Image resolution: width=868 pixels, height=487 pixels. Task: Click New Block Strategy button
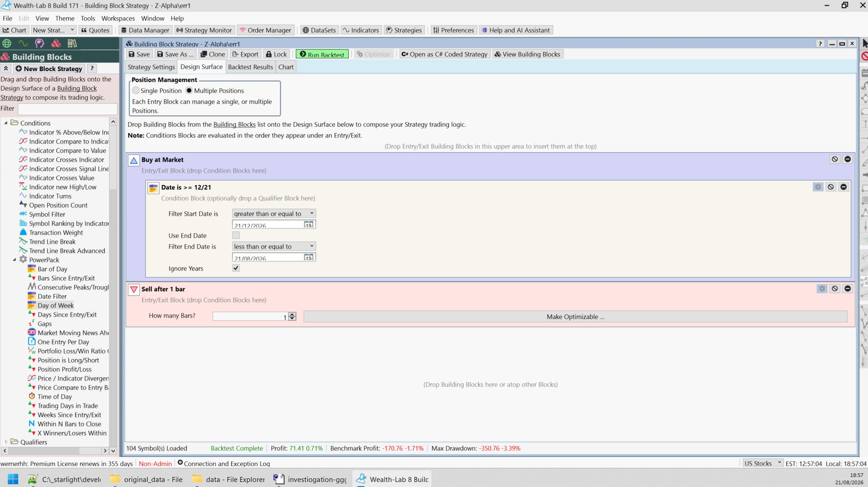pyautogui.click(x=49, y=68)
